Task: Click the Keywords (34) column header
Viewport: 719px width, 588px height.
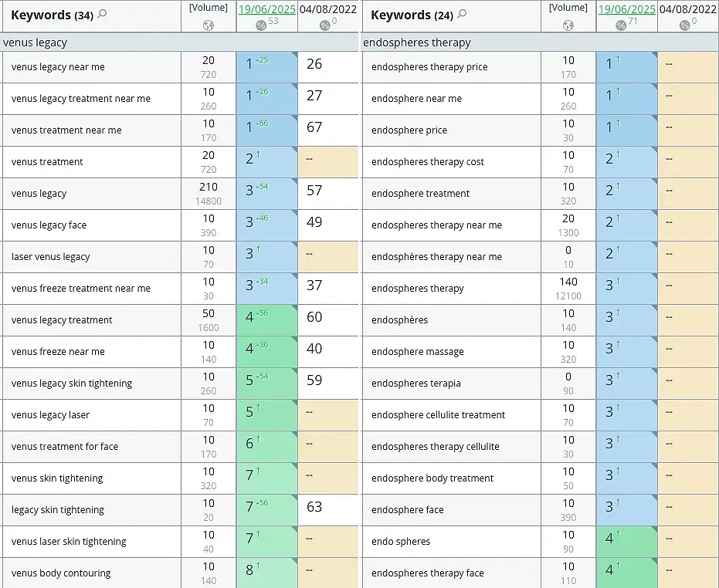Action: coord(51,15)
